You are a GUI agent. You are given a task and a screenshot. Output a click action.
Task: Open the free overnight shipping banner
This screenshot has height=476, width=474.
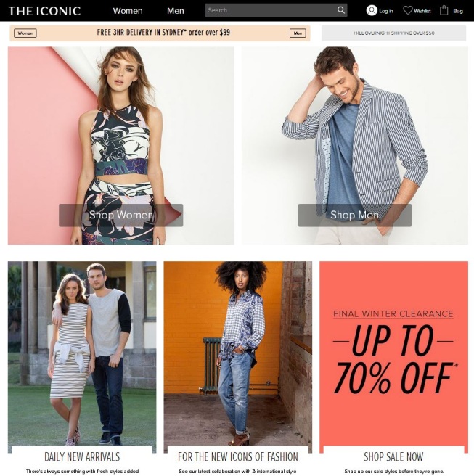(x=393, y=33)
